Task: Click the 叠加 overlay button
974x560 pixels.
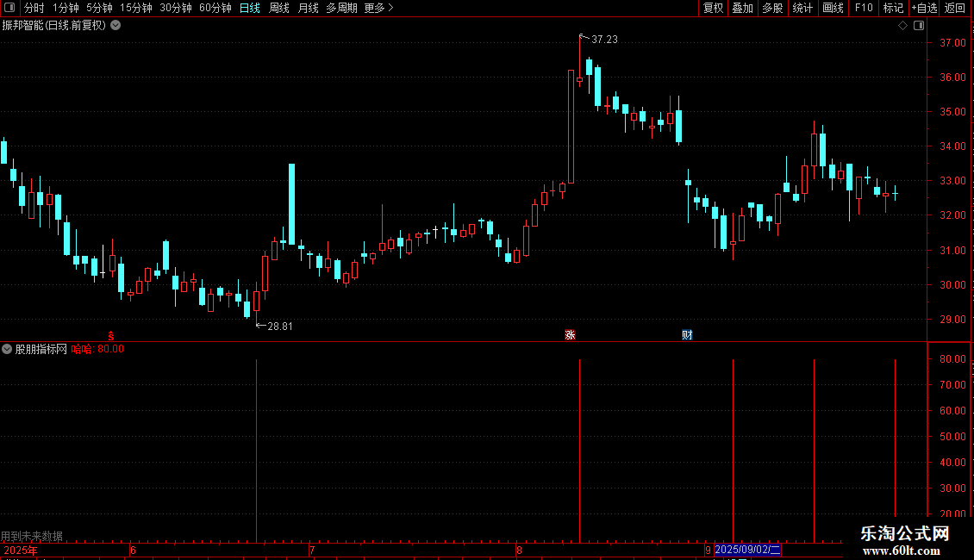Action: [743, 8]
